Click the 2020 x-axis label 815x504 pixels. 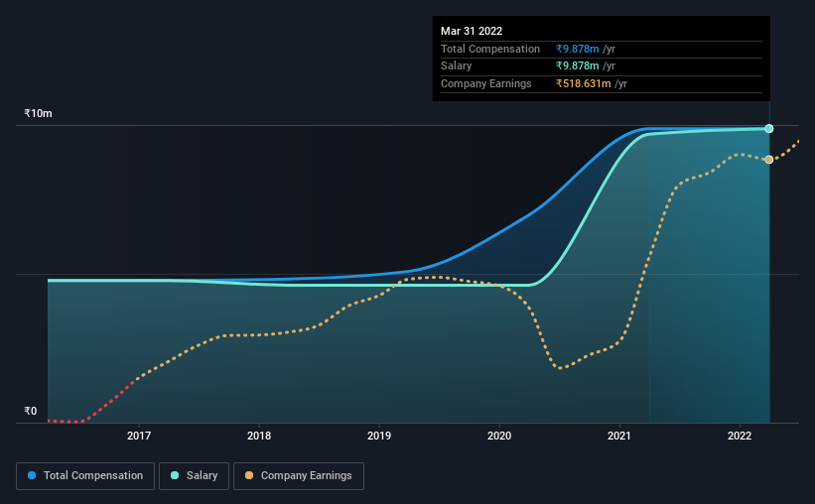(499, 436)
